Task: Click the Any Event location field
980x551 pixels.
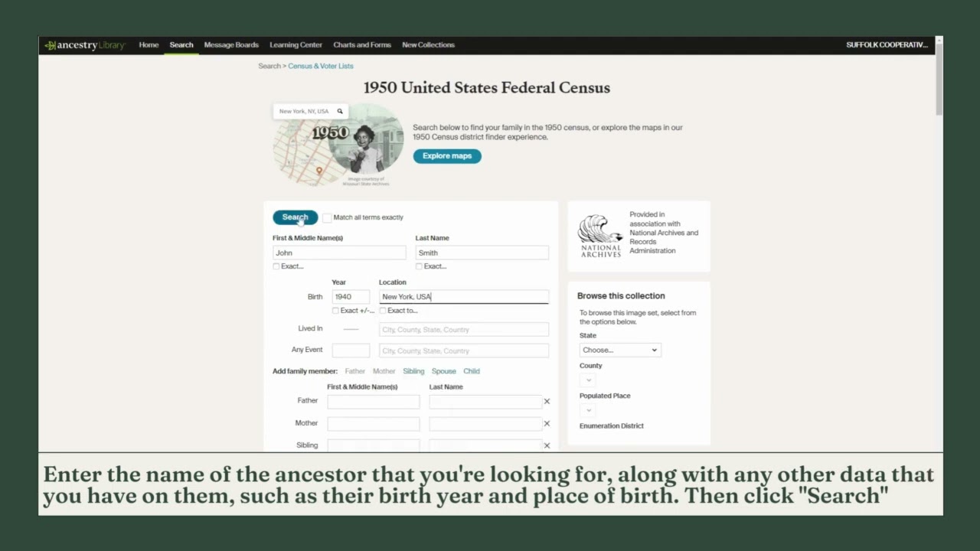Action: (464, 350)
